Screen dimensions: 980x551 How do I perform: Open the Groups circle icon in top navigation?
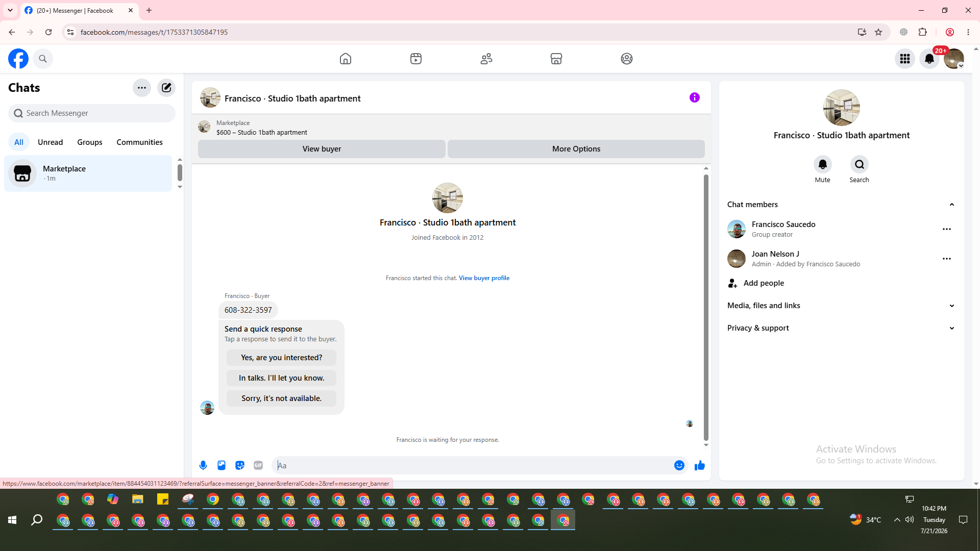(627, 59)
